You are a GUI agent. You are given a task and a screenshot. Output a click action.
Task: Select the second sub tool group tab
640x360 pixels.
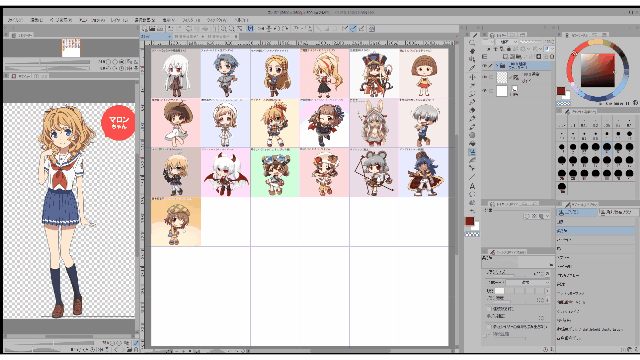click(x=618, y=212)
